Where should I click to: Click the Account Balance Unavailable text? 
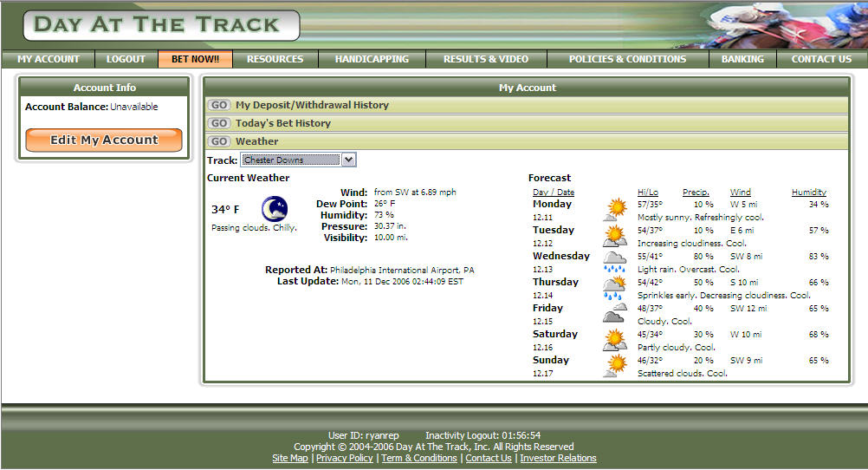coord(91,107)
